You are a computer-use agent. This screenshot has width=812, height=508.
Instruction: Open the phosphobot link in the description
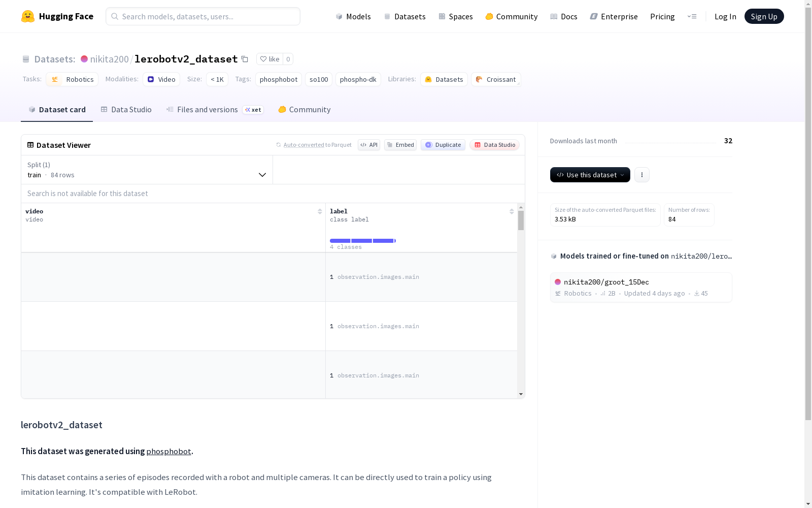pos(169,451)
